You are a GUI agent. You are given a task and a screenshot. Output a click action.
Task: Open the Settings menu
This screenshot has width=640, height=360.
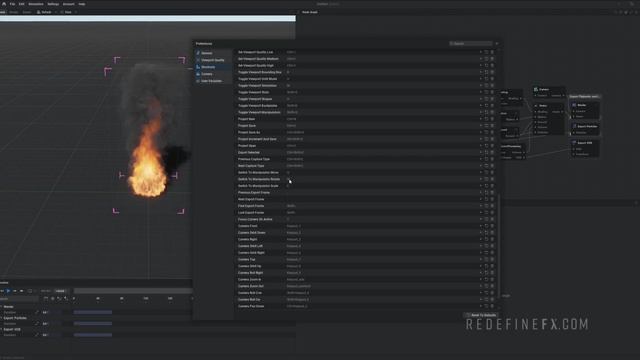point(53,4)
